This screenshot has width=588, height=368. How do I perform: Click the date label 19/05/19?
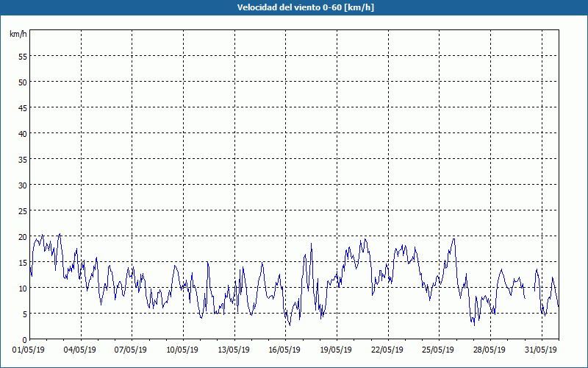coord(336,350)
